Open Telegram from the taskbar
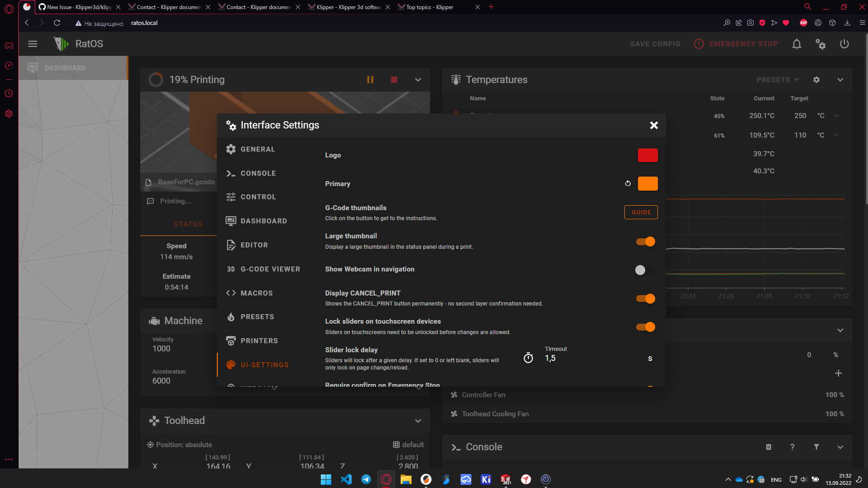 tap(366, 479)
